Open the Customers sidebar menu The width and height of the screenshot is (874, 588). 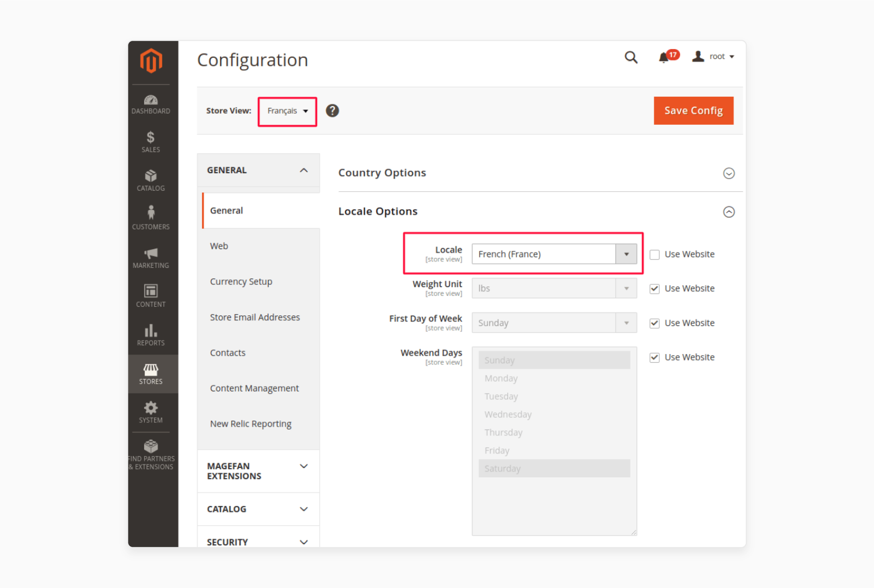[x=151, y=218]
